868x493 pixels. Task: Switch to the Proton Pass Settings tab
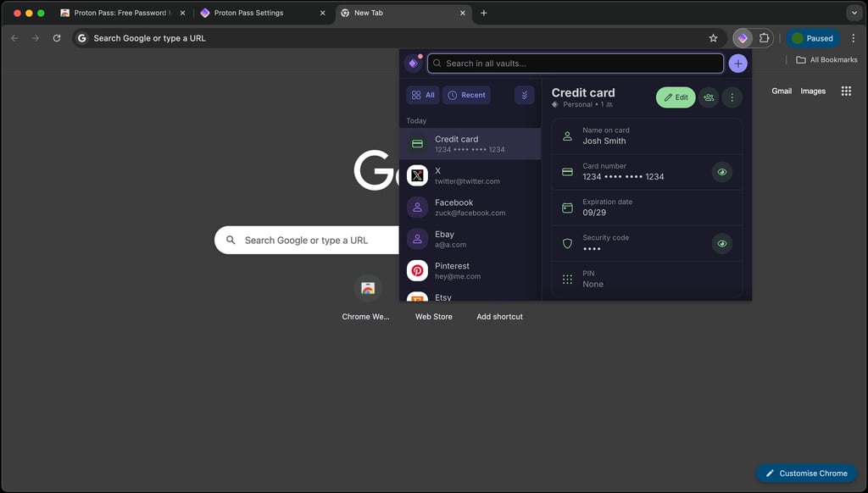[x=262, y=13]
